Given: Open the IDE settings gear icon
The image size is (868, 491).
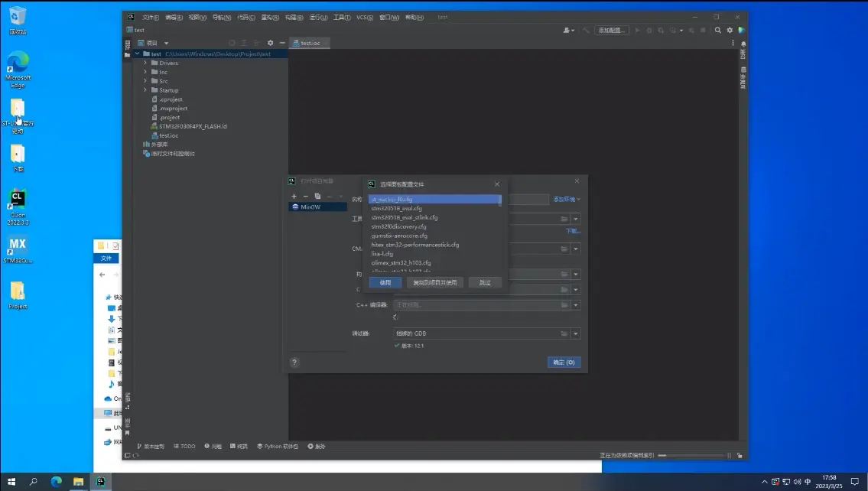Looking at the screenshot, I should click(x=730, y=31).
